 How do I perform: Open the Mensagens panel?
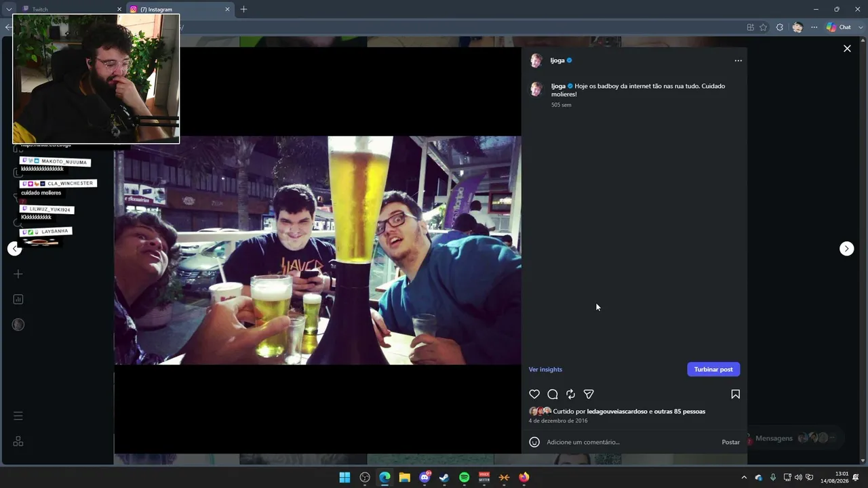tap(795, 438)
